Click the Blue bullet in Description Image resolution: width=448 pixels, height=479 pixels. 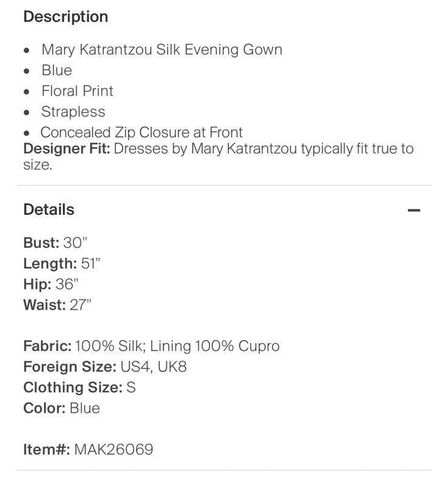56,70
